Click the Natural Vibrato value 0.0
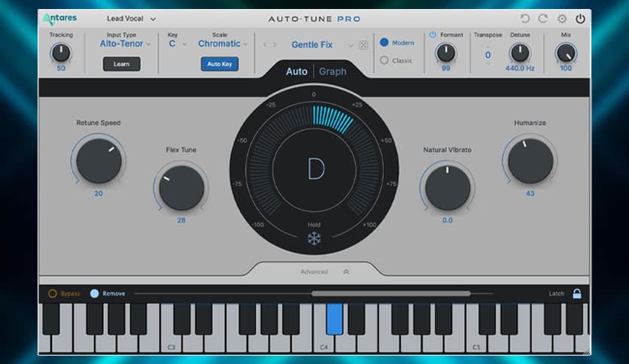629x364 pixels. [447, 220]
